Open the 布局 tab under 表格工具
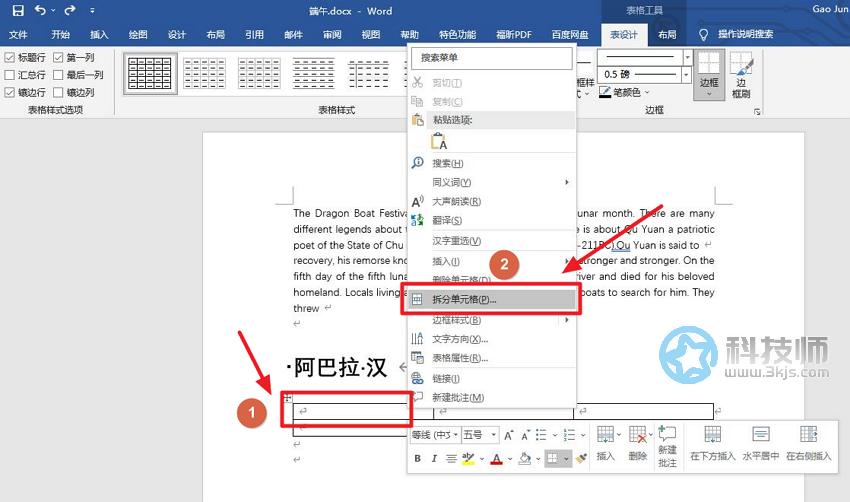The width and height of the screenshot is (850, 502). [x=667, y=35]
